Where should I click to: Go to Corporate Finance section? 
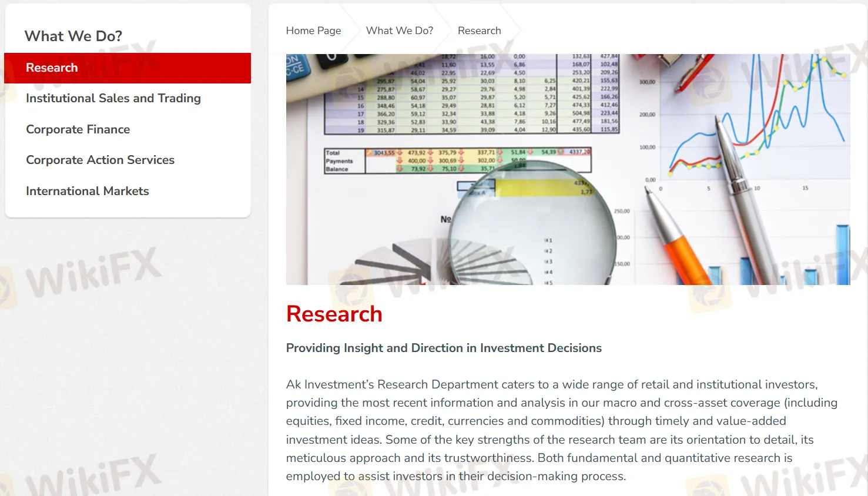78,130
